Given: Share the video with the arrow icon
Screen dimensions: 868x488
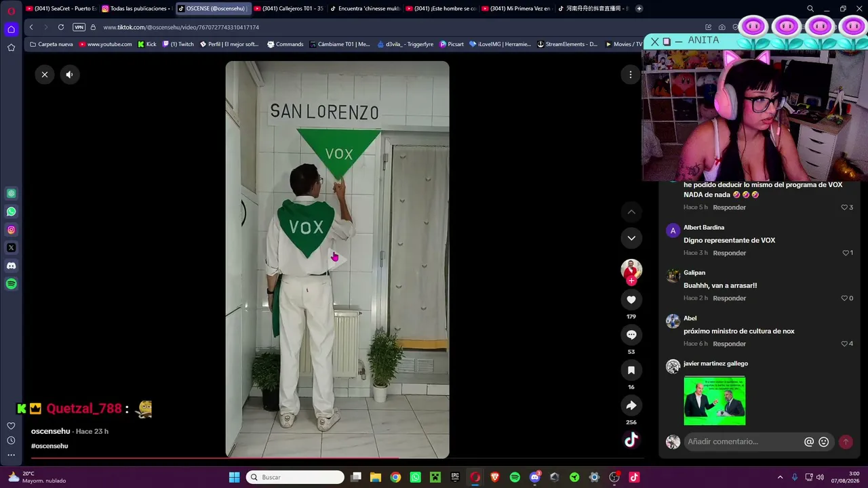Looking at the screenshot, I should point(631,405).
